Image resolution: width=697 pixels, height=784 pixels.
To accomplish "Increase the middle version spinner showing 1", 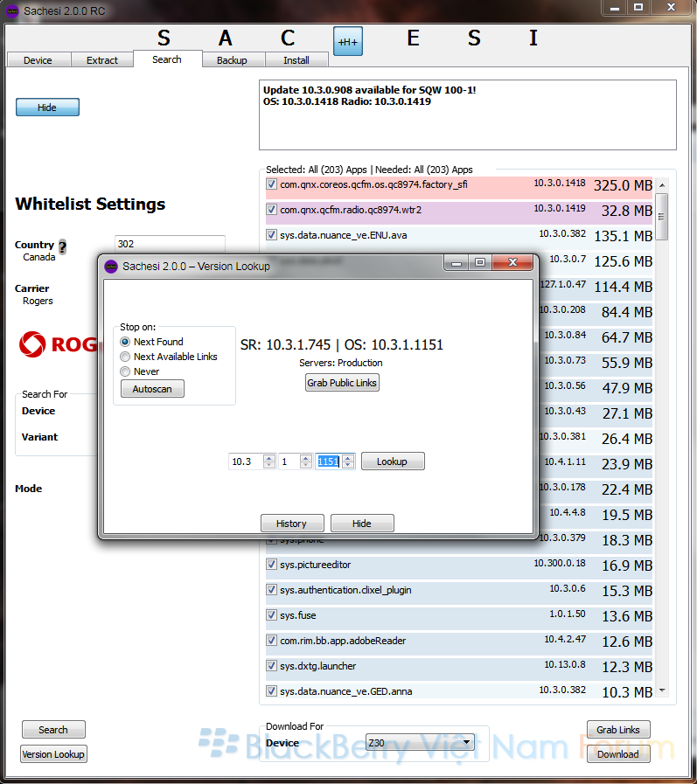I will pos(306,457).
